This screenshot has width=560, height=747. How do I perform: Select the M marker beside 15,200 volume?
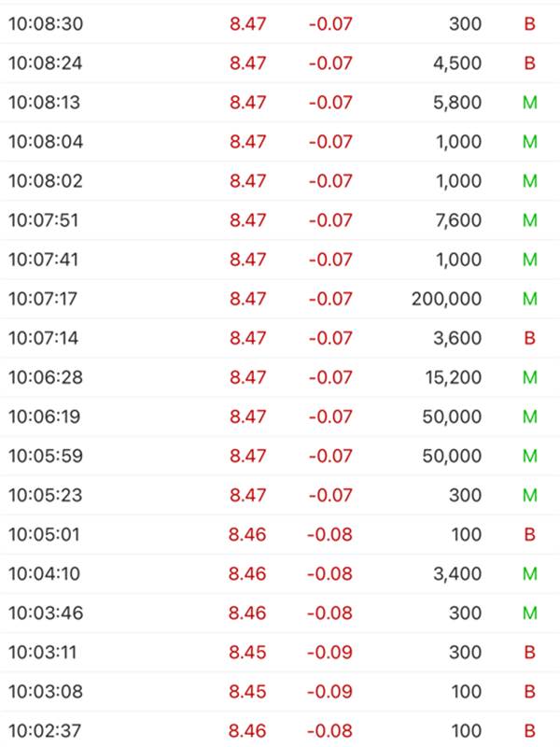point(529,377)
